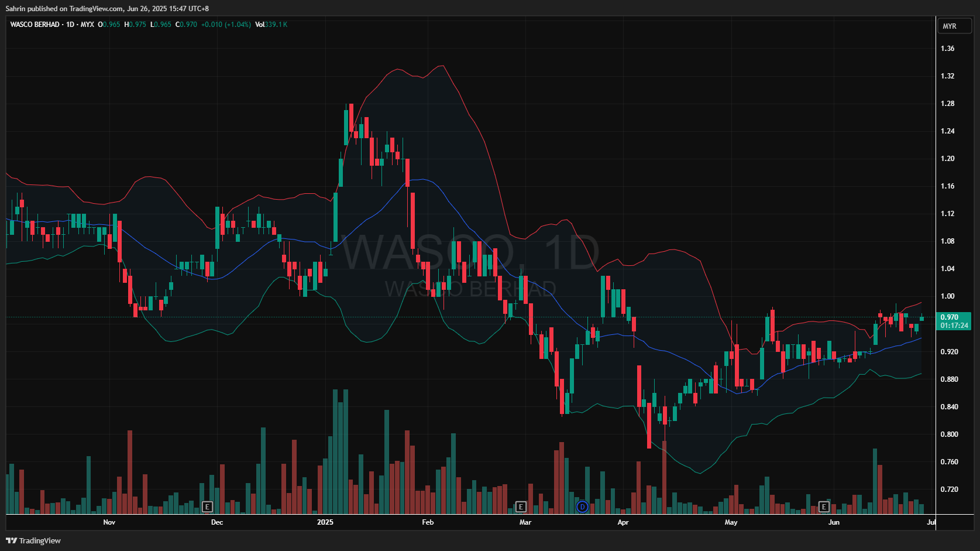Click the 1.32 price axis label
The height and width of the screenshot is (551, 980).
click(947, 76)
